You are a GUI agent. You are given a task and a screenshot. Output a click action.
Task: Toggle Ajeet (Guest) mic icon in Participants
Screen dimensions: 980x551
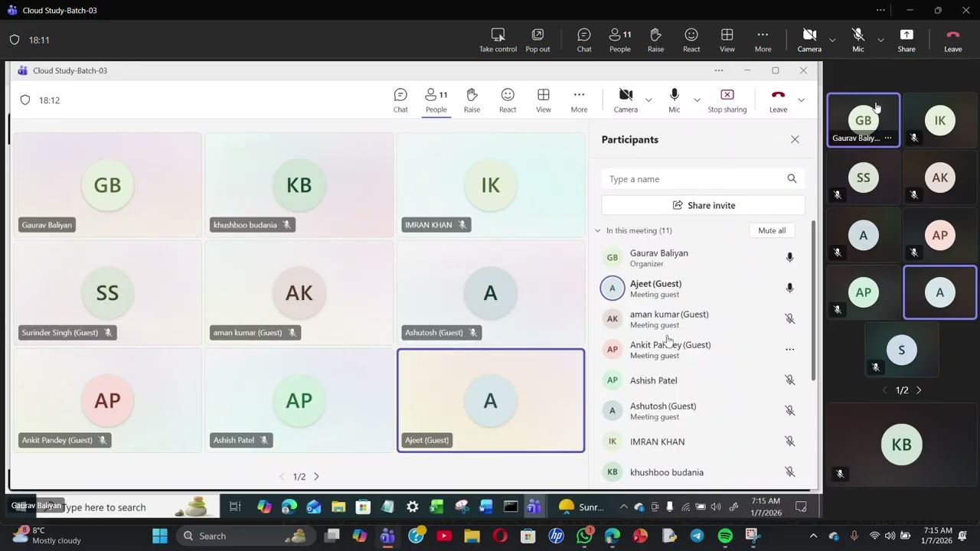[789, 289]
